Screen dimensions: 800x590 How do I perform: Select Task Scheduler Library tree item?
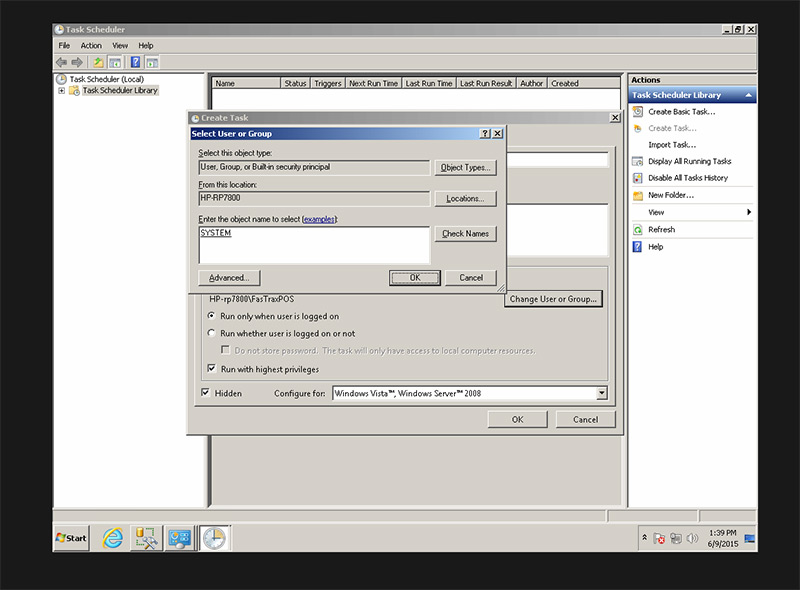click(120, 90)
